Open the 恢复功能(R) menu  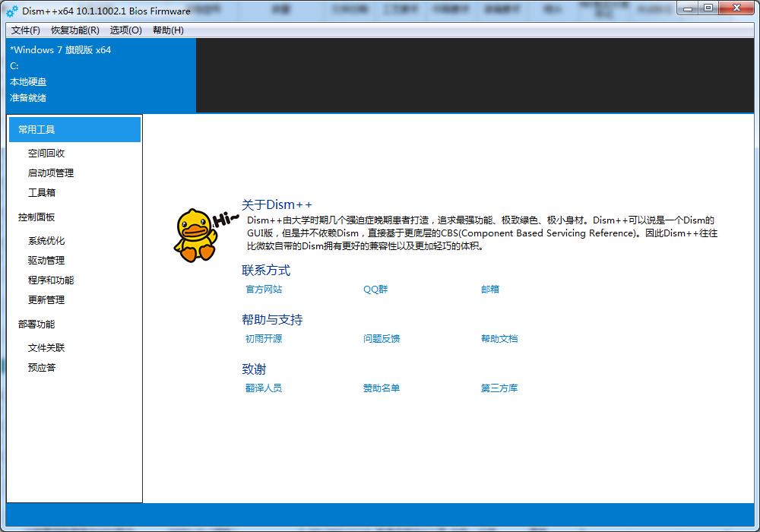(x=73, y=30)
